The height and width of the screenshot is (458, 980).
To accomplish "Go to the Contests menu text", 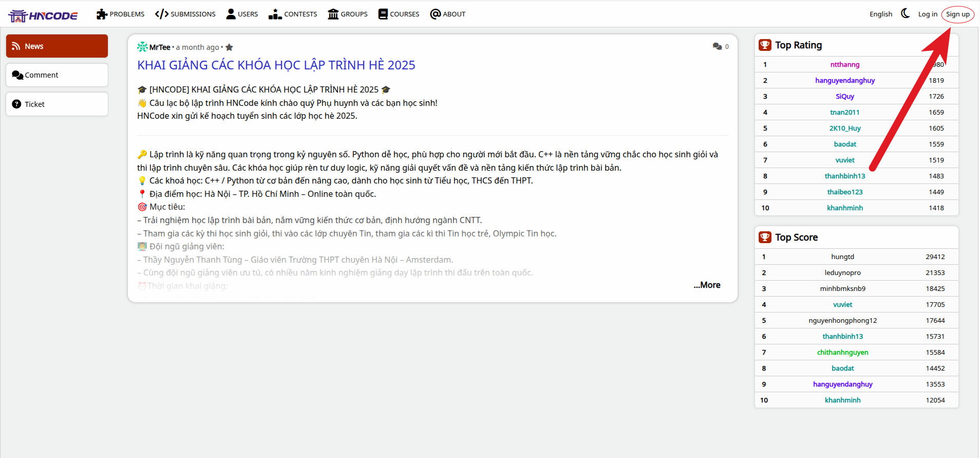I will tap(300, 14).
